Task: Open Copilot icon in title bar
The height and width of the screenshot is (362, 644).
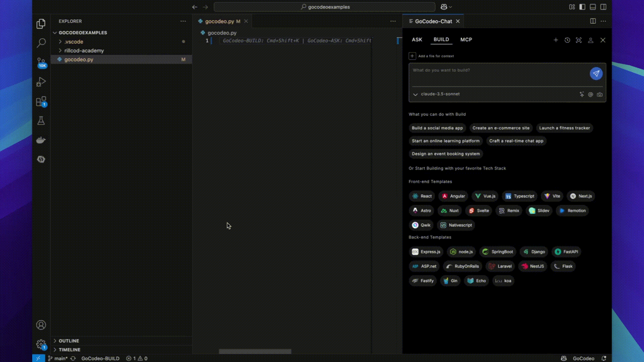Action: 444,7
